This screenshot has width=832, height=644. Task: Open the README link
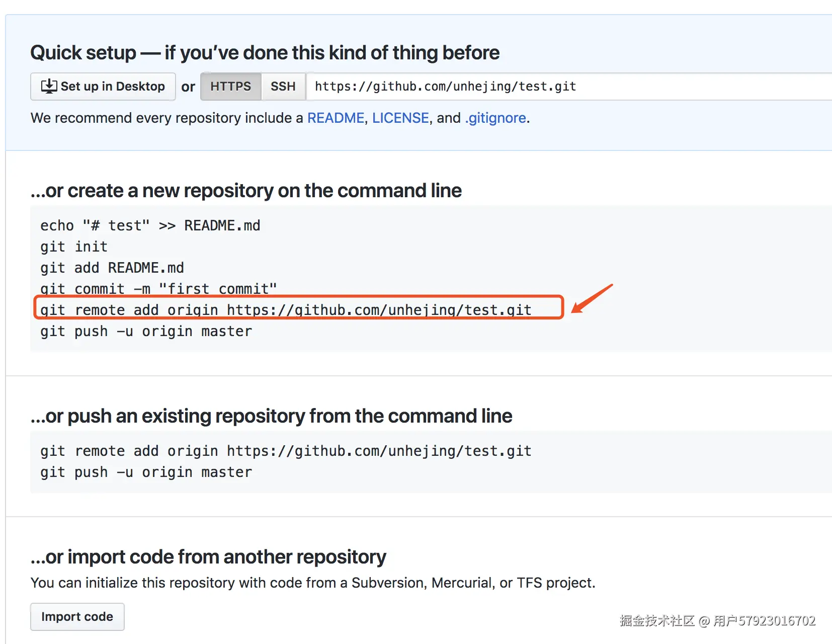click(336, 118)
